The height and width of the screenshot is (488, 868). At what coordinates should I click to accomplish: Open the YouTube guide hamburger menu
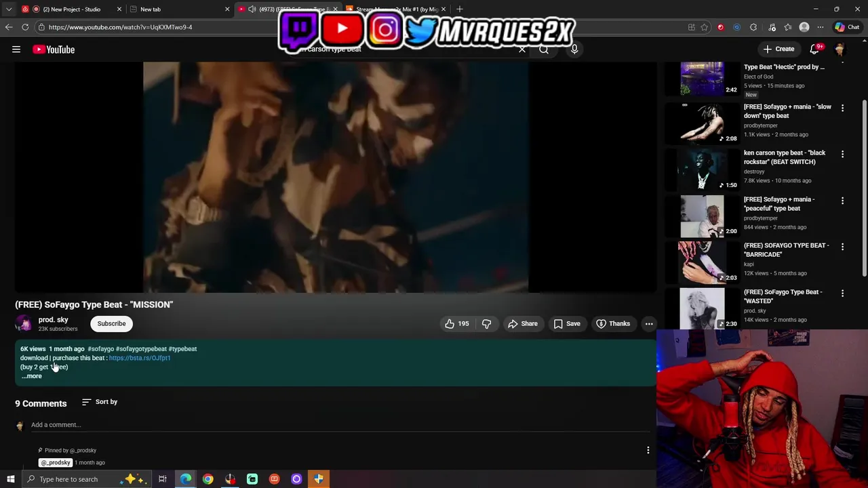16,49
